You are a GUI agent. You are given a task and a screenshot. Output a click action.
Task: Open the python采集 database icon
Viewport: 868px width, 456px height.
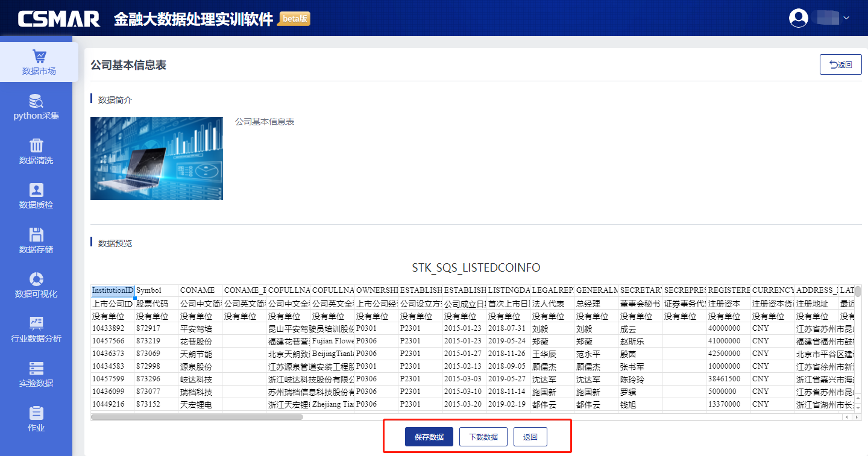coord(36,101)
